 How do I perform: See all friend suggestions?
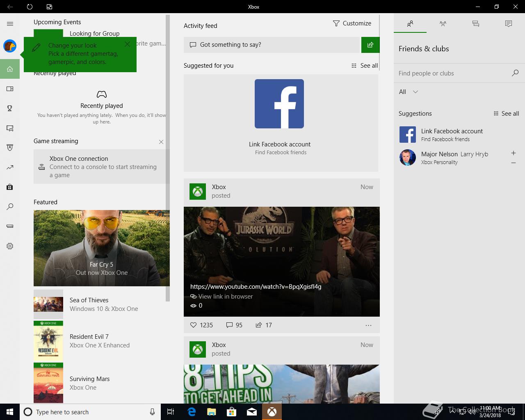point(506,114)
